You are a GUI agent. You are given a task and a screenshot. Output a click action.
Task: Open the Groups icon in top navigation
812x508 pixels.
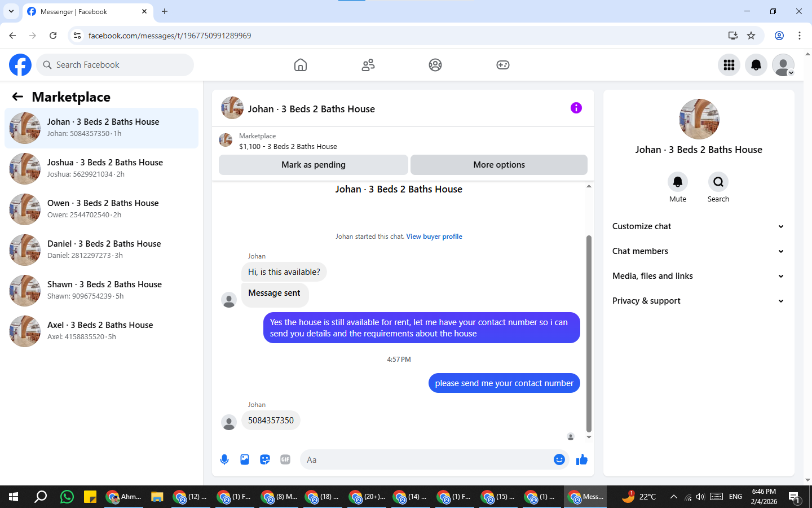point(435,65)
